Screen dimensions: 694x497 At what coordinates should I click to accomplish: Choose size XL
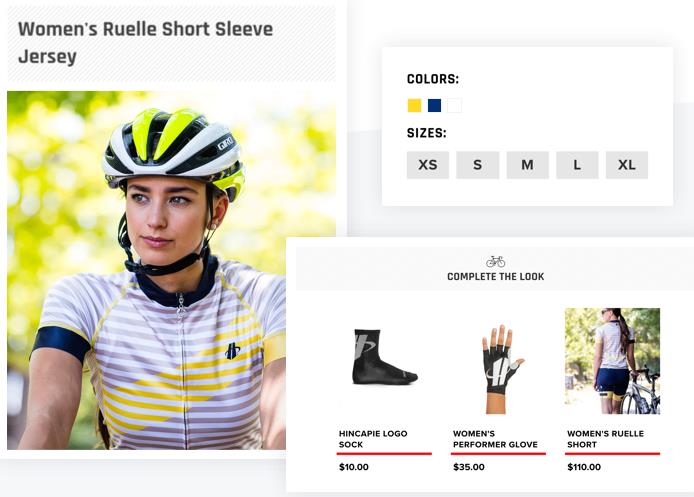pyautogui.click(x=627, y=165)
